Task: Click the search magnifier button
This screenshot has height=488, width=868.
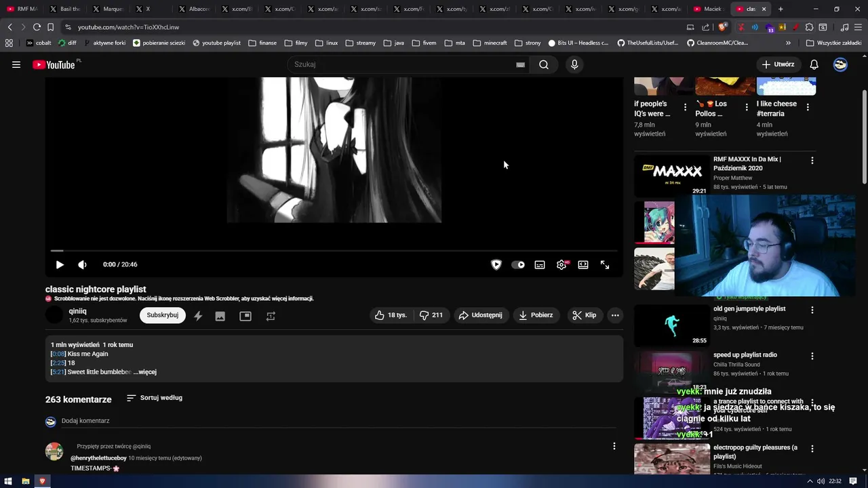Action: [x=544, y=64]
